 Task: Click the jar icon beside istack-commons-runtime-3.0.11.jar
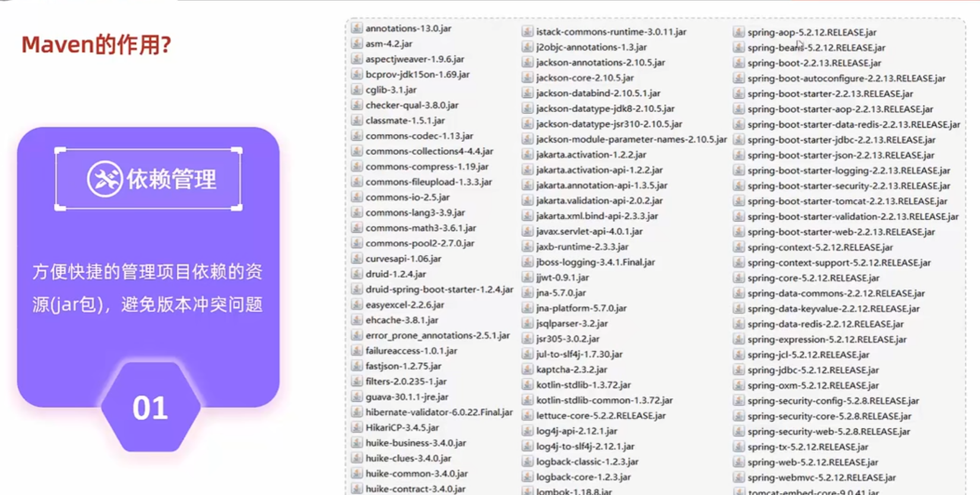[x=527, y=31]
